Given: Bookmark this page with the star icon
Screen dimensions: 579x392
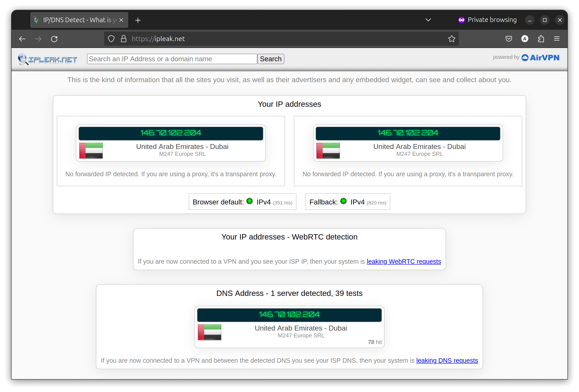Looking at the screenshot, I should pos(452,39).
